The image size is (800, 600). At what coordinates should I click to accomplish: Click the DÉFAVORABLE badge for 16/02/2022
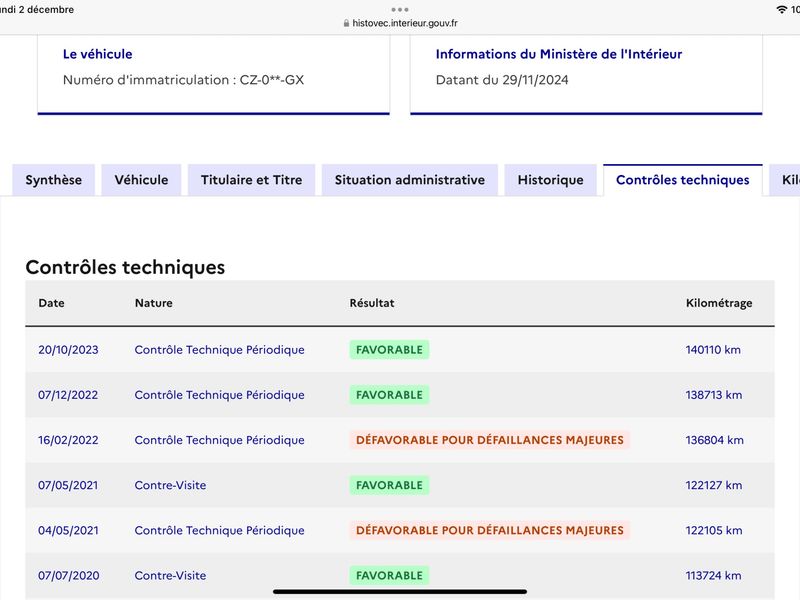(490, 440)
